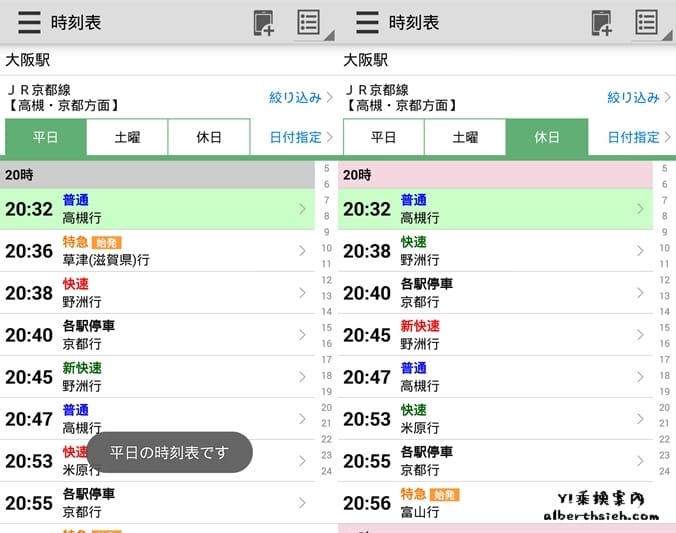Tap add-to-home phone icon on left screen

point(263,23)
